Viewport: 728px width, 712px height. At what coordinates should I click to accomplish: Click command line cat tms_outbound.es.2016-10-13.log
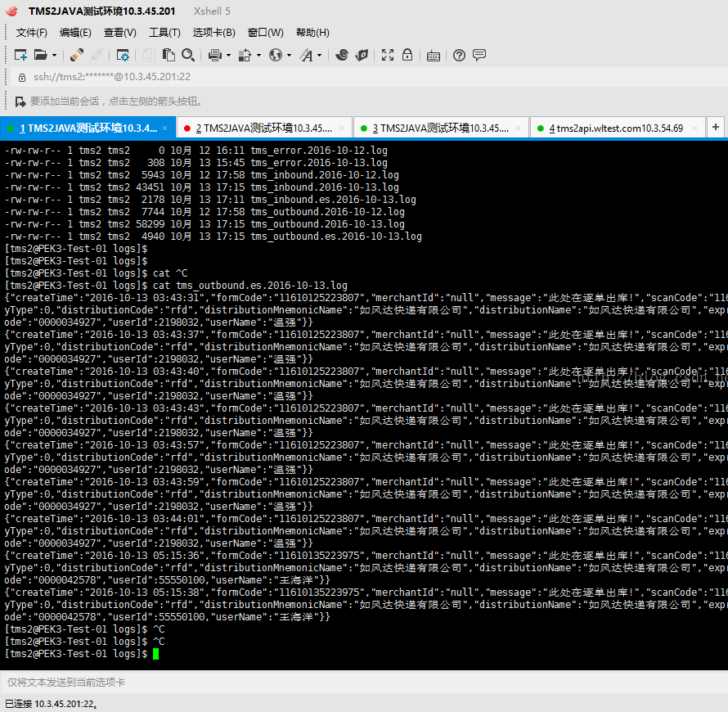(249, 285)
